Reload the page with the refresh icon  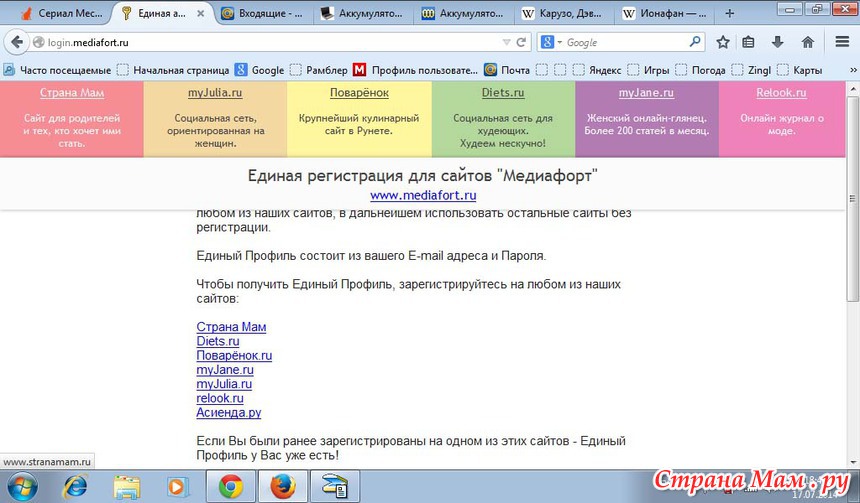tap(521, 42)
